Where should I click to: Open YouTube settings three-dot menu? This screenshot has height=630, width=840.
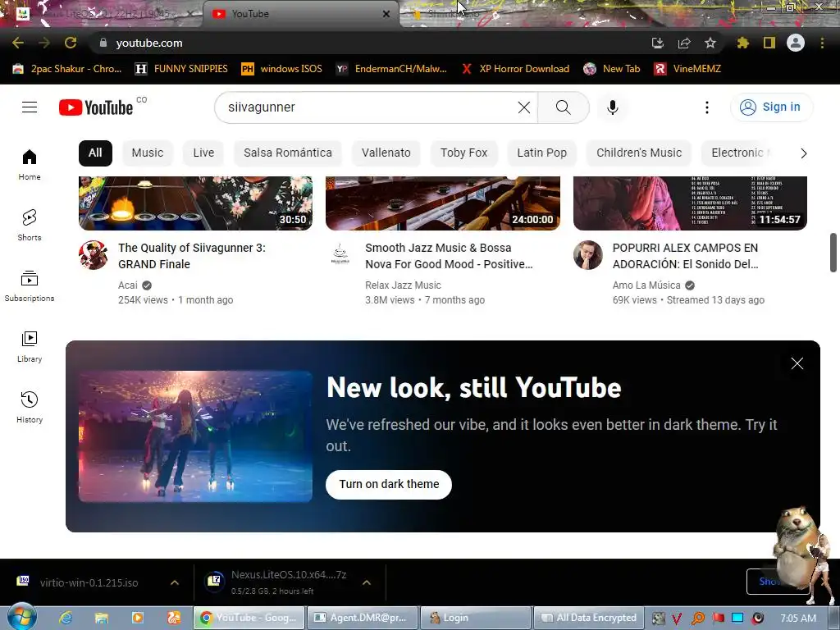coord(706,107)
